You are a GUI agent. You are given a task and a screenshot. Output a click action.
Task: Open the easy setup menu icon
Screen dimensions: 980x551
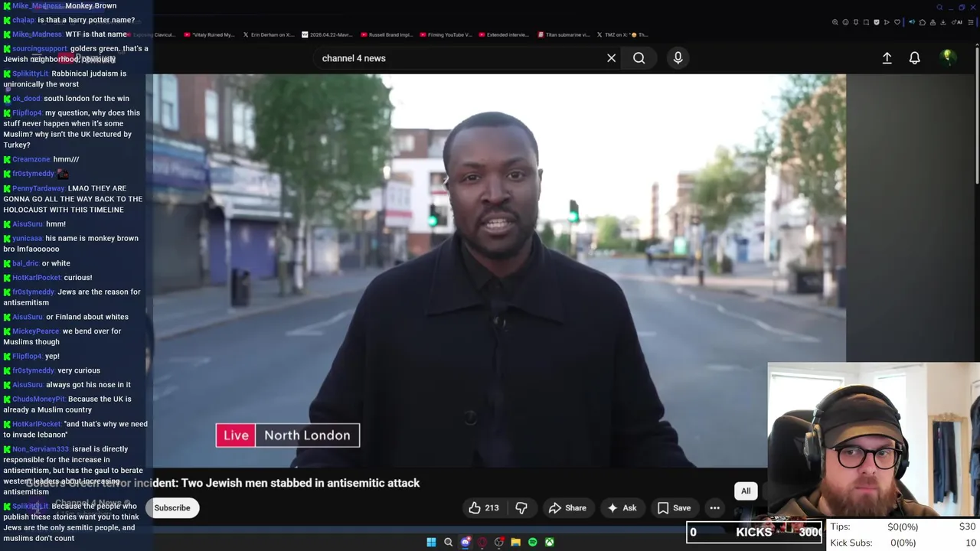(971, 22)
